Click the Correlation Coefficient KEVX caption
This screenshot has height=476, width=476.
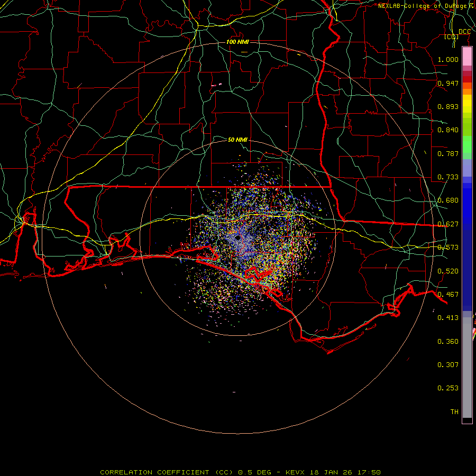(240, 472)
